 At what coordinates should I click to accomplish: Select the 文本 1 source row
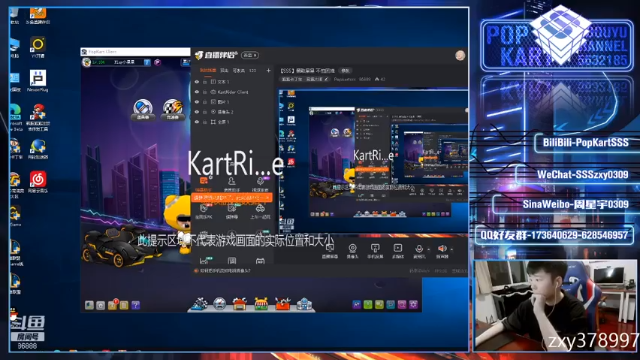tap(233, 82)
